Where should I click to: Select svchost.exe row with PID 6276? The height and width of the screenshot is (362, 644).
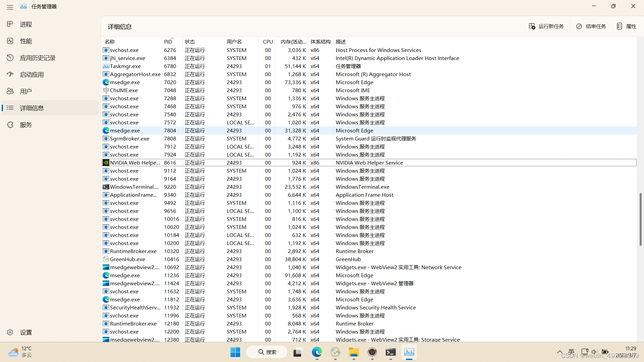[369, 50]
